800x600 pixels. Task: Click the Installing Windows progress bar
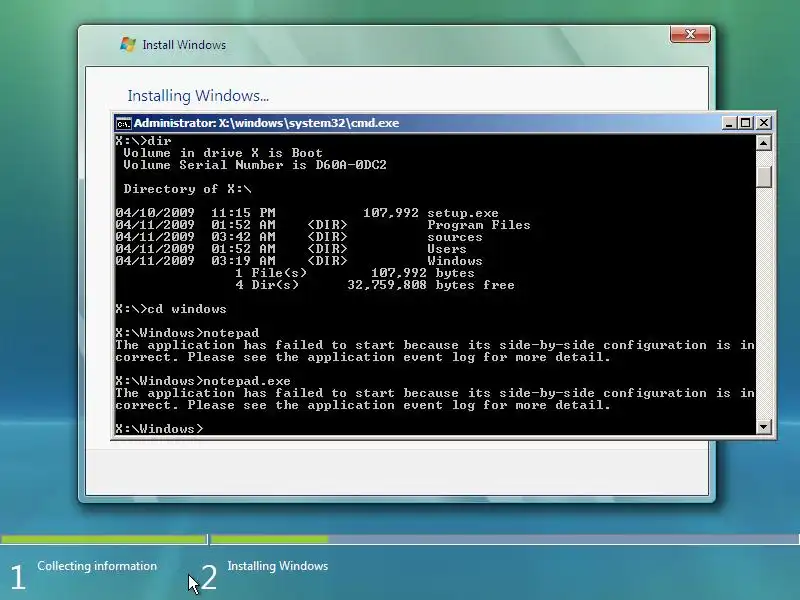coord(505,539)
